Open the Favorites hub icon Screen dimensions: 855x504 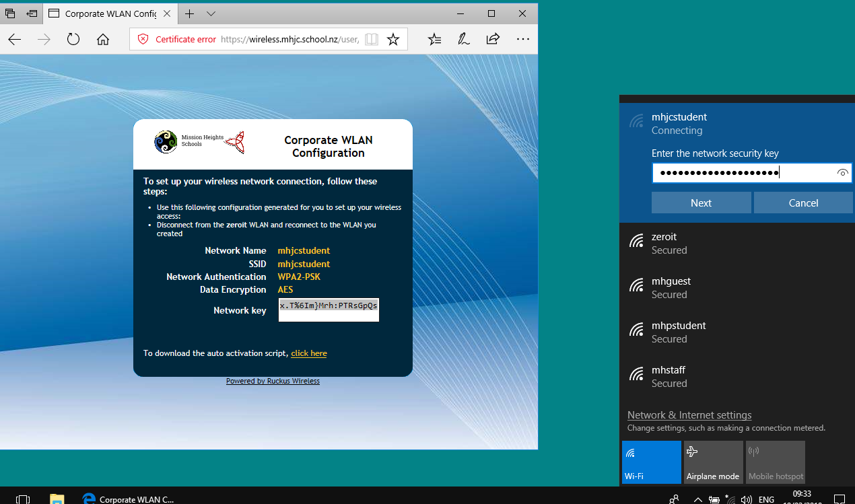(434, 40)
